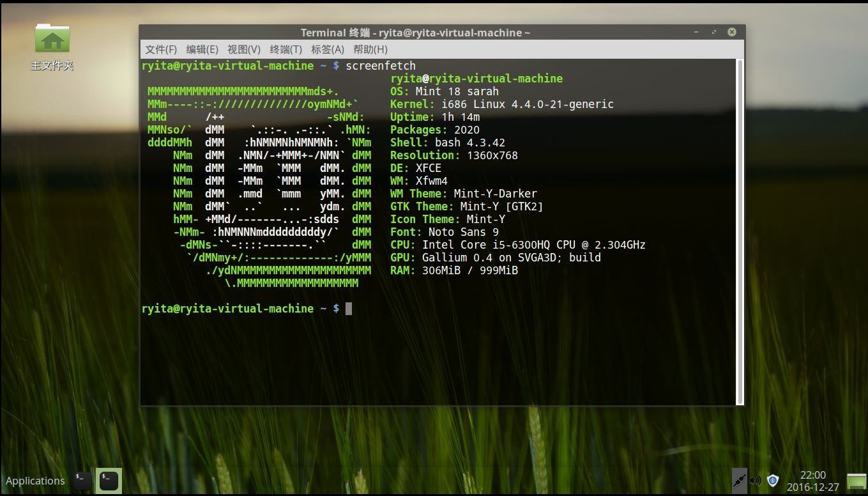Click the Applications menu in the taskbar
Screen dimensions: 868x496
(x=35, y=480)
